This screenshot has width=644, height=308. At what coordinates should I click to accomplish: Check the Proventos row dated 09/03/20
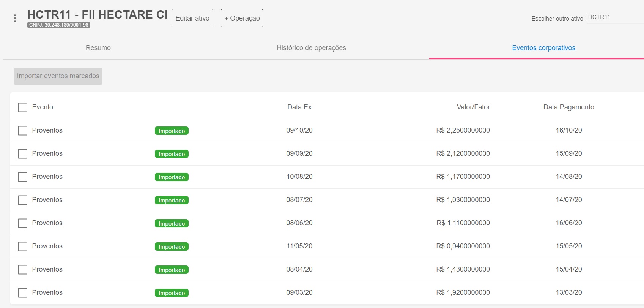point(22,293)
